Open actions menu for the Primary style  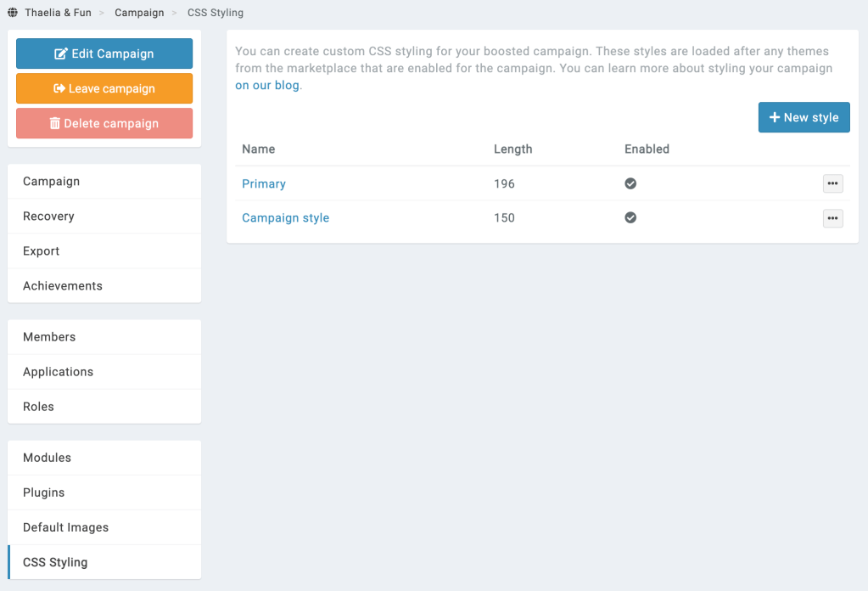(x=832, y=183)
